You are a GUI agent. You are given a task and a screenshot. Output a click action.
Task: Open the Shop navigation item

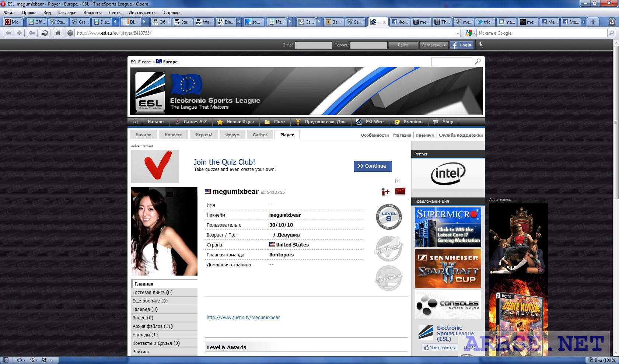443,122
